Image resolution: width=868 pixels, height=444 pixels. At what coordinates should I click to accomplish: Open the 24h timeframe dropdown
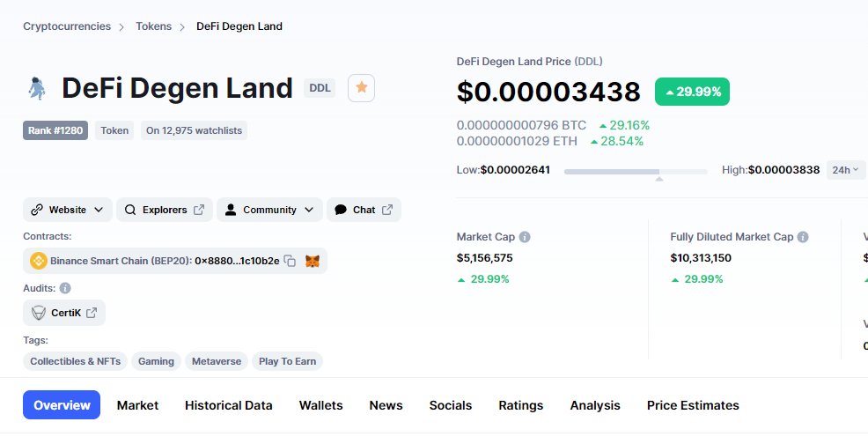click(846, 170)
